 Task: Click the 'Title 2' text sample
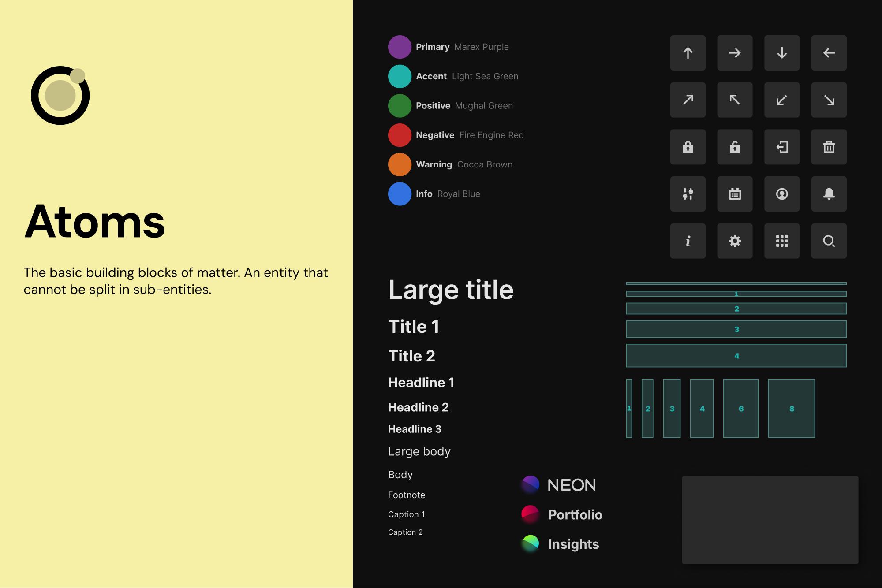(x=411, y=356)
